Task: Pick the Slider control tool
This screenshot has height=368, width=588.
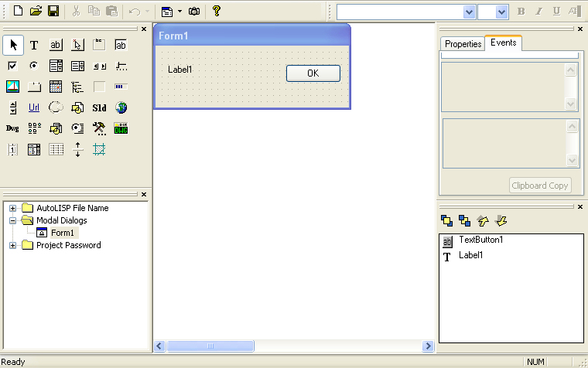Action: point(121,66)
